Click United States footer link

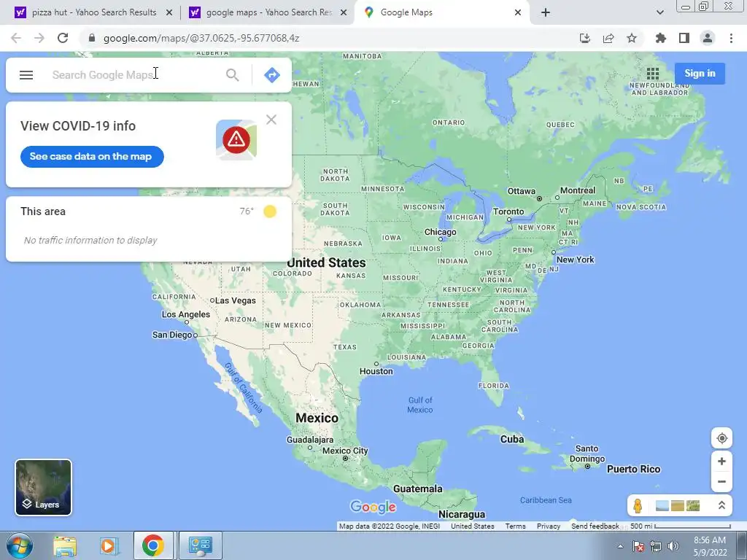pyautogui.click(x=473, y=526)
